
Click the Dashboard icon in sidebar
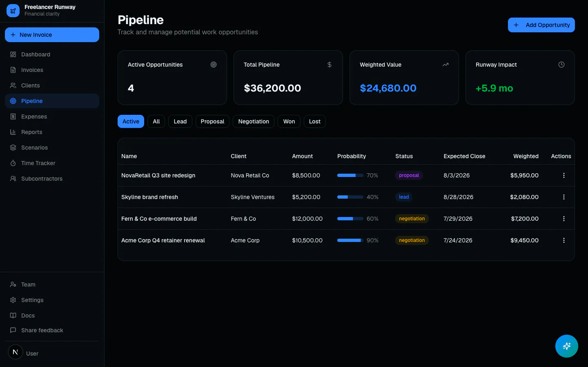pyautogui.click(x=13, y=54)
